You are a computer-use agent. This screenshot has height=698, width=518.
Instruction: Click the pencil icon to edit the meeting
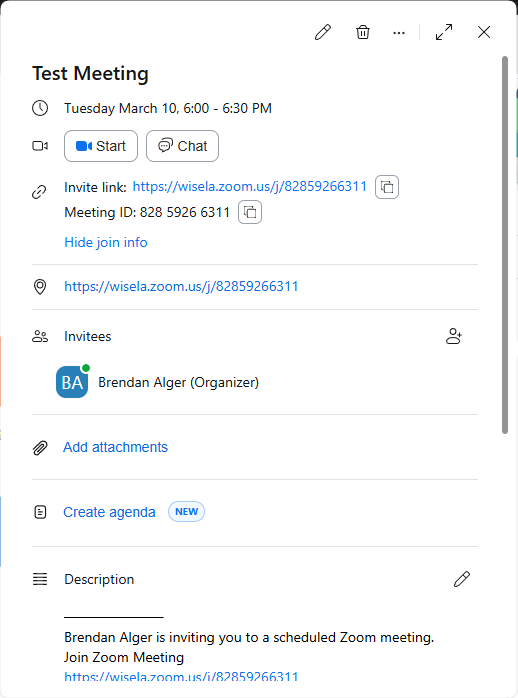coord(323,32)
